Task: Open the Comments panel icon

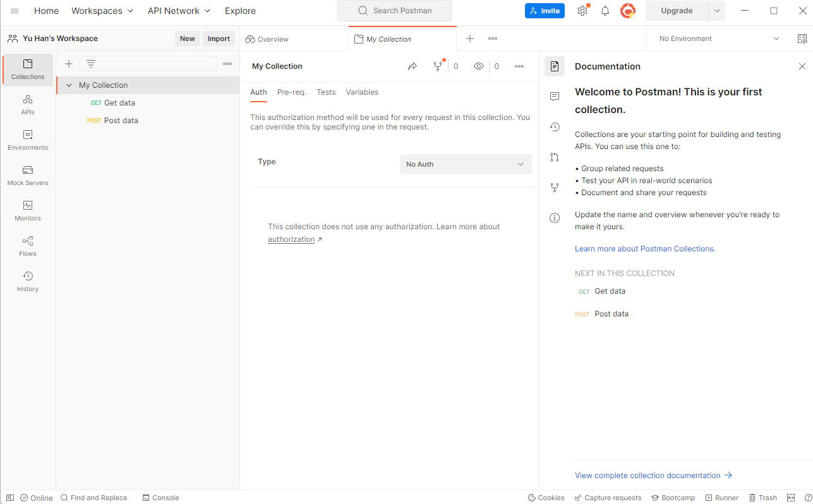Action: pos(555,97)
